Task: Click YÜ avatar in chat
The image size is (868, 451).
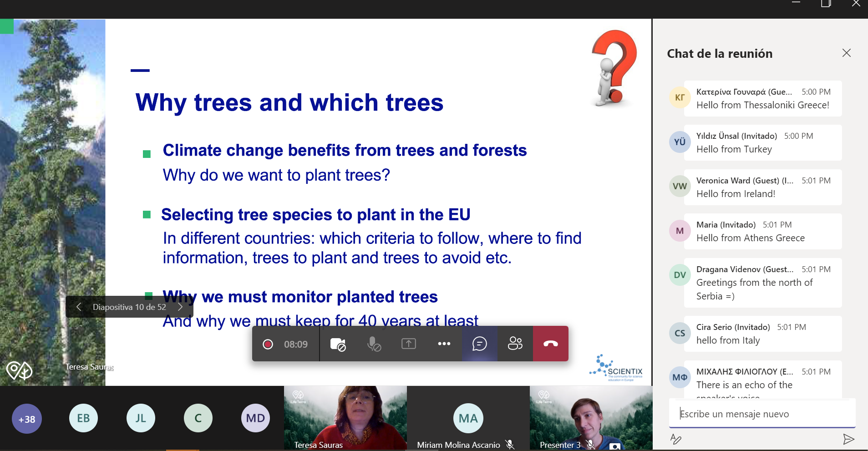Action: tap(680, 142)
